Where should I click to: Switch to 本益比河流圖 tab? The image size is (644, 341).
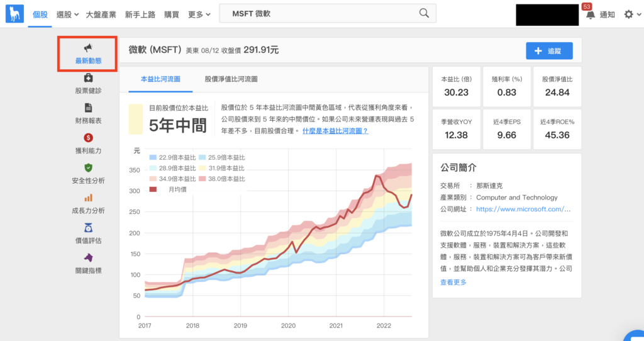coord(160,79)
